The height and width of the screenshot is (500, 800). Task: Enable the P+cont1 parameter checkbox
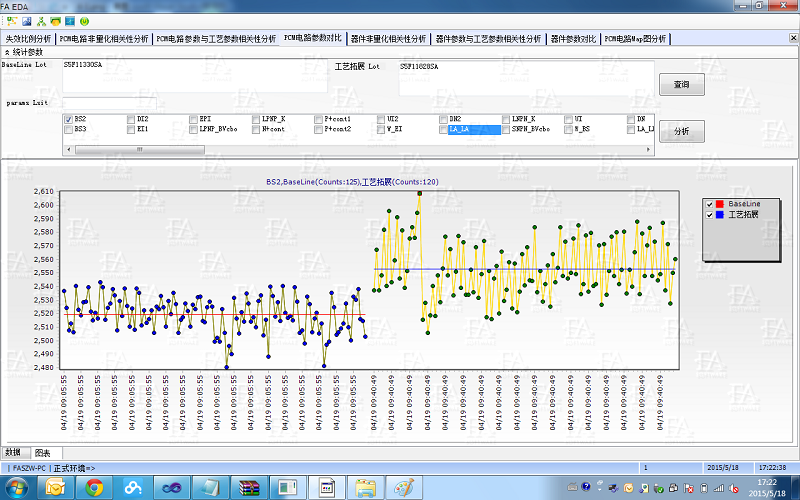318,119
